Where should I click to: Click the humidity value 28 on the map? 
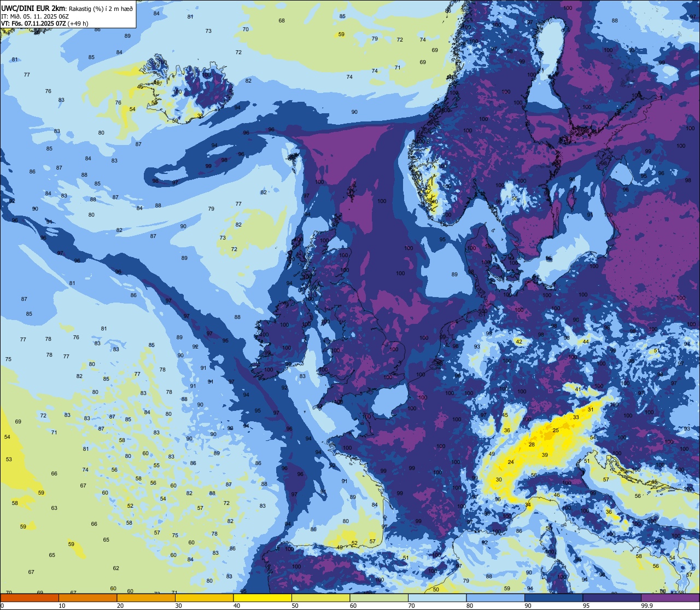pos(532,445)
